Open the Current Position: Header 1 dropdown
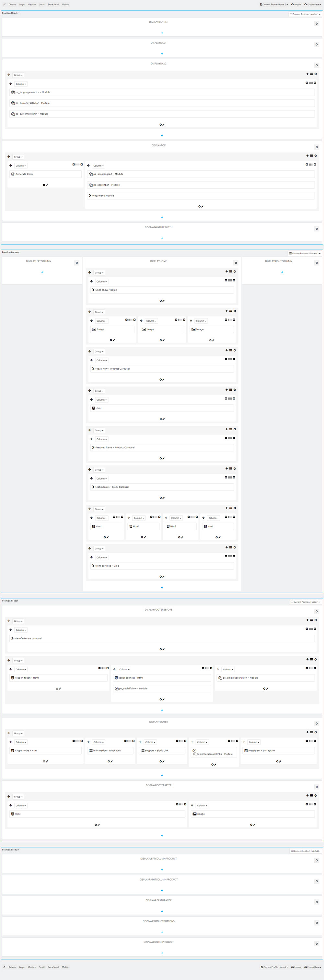This screenshot has height=980, width=324. (305, 14)
